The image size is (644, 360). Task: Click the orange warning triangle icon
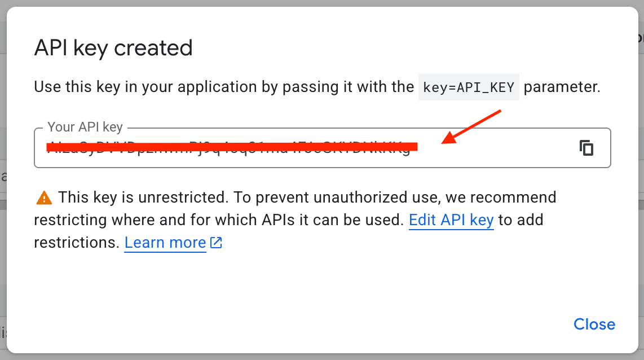coord(44,198)
